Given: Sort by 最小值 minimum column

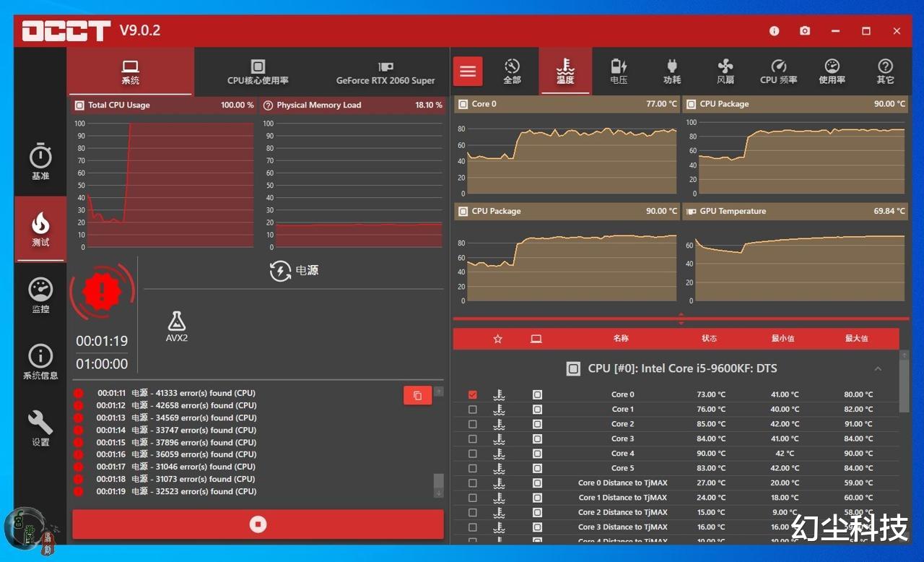Looking at the screenshot, I should (x=783, y=338).
